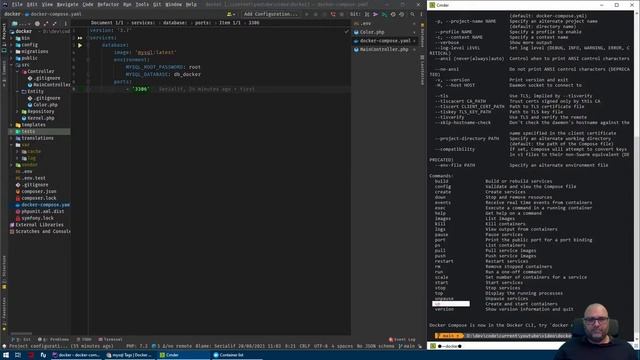Click the locate file target icon in Project panel
Image resolution: width=640 pixels, height=360 pixels.
point(37,23)
